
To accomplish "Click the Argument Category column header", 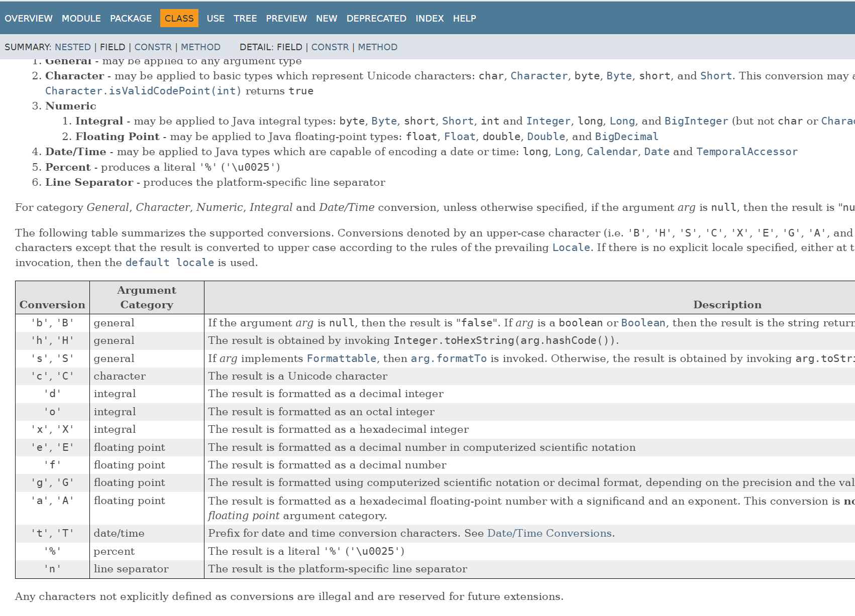I will 147,297.
